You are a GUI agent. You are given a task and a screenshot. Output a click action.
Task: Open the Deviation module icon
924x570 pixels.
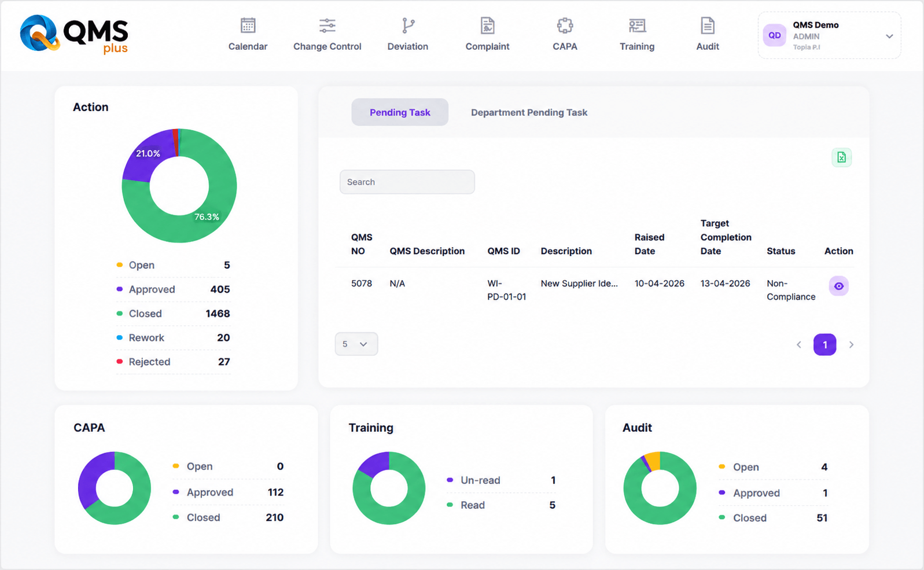[408, 25]
